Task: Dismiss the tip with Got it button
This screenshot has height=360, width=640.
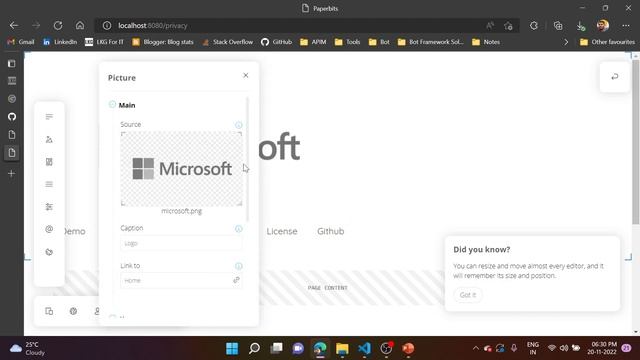Action: point(468,295)
